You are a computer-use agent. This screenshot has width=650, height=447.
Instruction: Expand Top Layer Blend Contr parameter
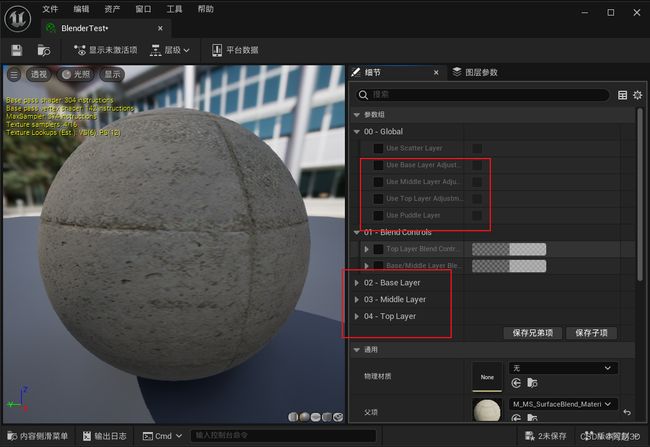[x=366, y=249]
